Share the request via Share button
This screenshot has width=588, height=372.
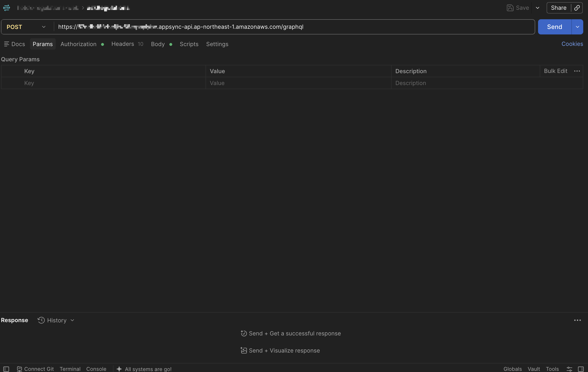pyautogui.click(x=559, y=8)
